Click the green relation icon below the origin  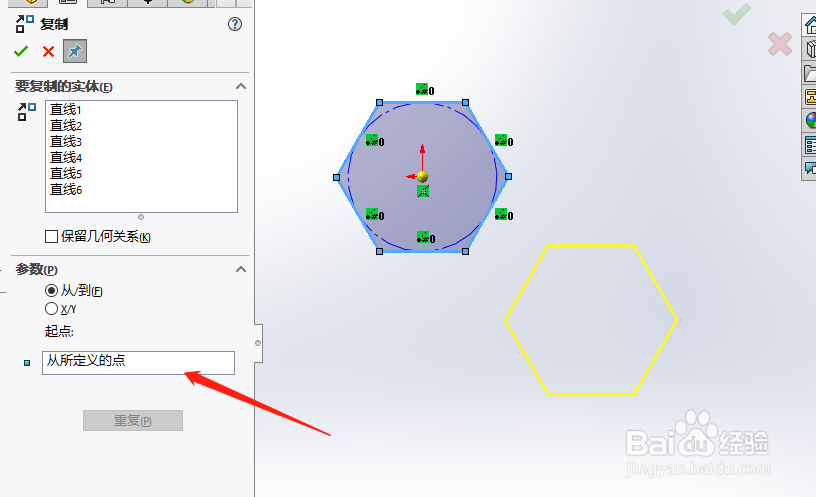tap(423, 192)
